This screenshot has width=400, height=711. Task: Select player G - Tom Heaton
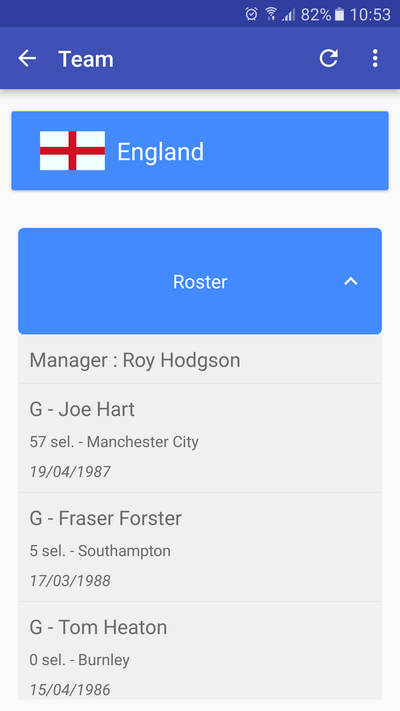200,651
